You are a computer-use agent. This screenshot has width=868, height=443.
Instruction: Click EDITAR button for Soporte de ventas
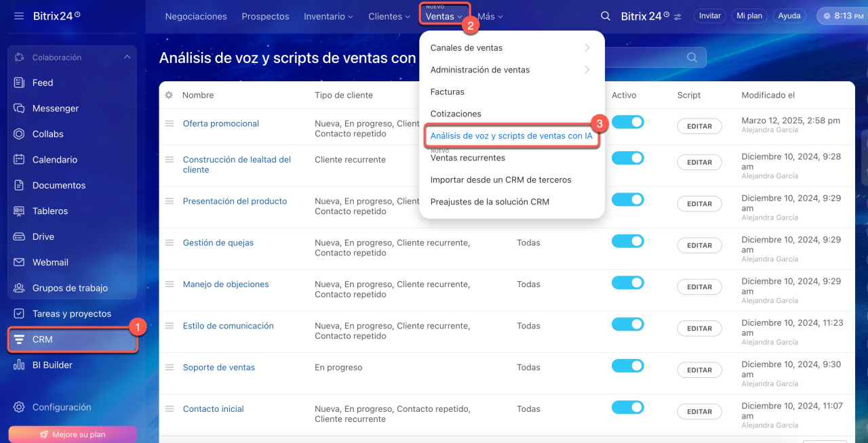[x=699, y=370]
